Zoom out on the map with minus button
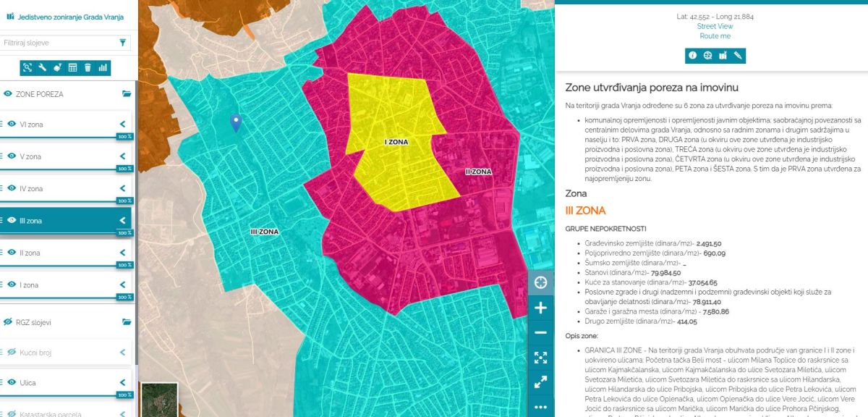 [x=540, y=332]
